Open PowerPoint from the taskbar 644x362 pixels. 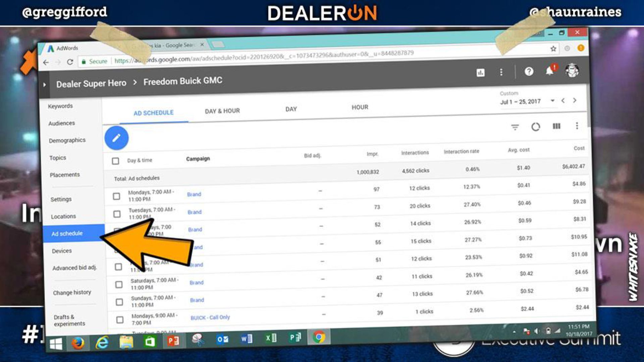tap(173, 341)
